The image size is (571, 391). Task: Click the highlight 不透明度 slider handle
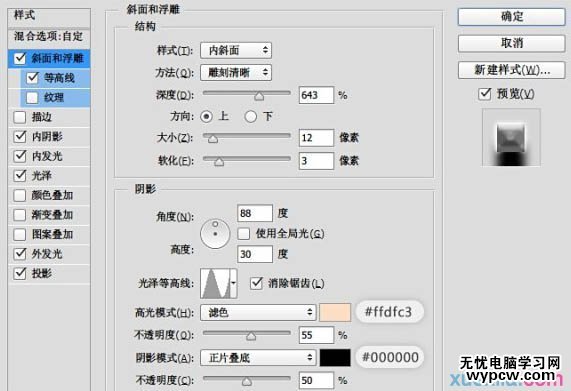click(251, 336)
